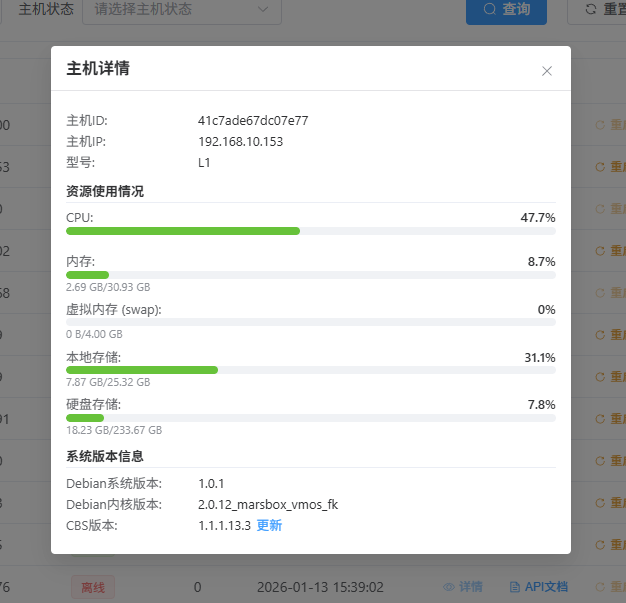Viewport: 626px width, 603px height.
Task: Click the 内存 usage progress bar
Action: [311, 274]
